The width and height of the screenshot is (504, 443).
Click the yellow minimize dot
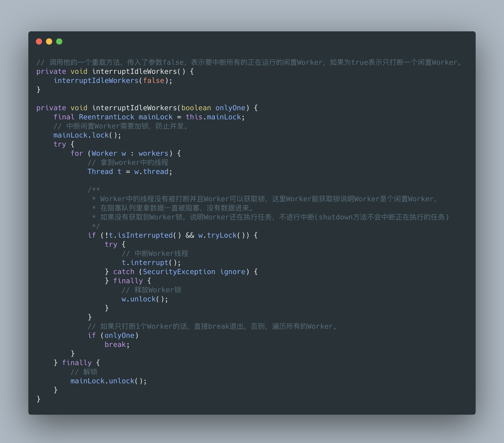[x=49, y=41]
